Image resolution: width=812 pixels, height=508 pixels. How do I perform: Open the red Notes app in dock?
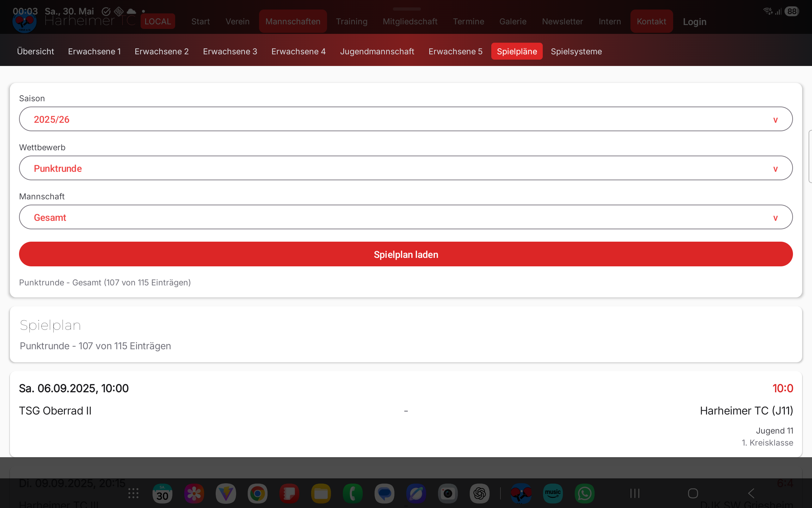point(289,493)
